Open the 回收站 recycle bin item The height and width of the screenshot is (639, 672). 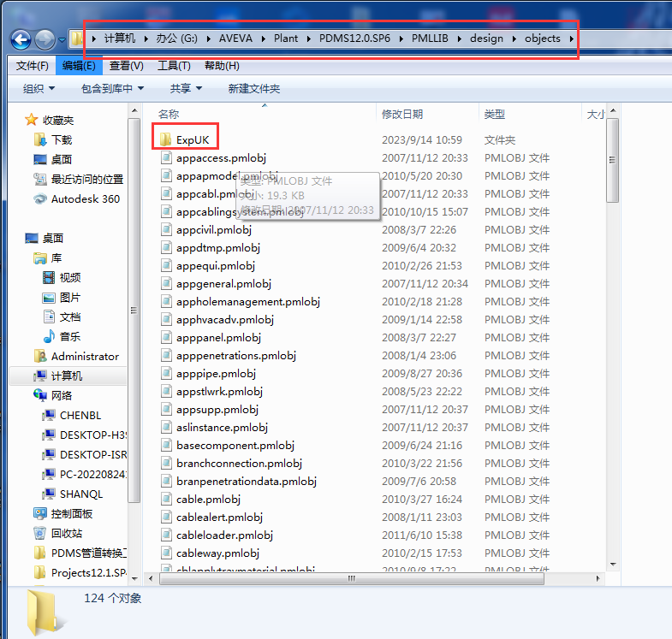[x=40, y=534]
